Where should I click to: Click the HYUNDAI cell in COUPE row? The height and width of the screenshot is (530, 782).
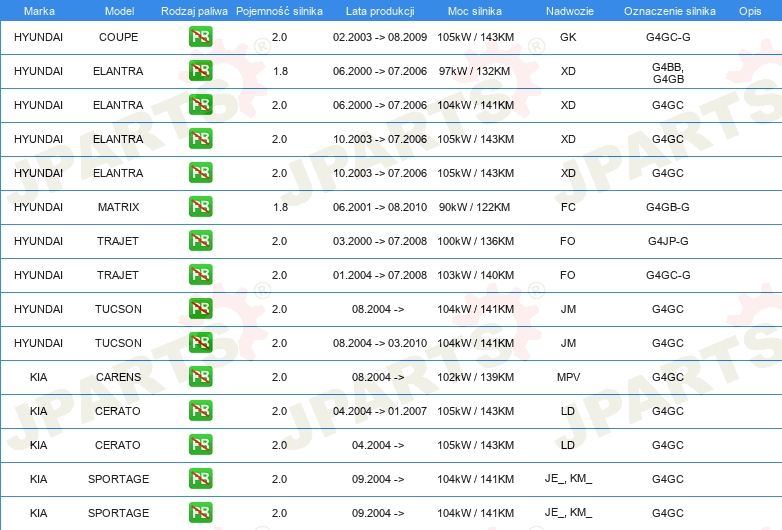tap(38, 37)
